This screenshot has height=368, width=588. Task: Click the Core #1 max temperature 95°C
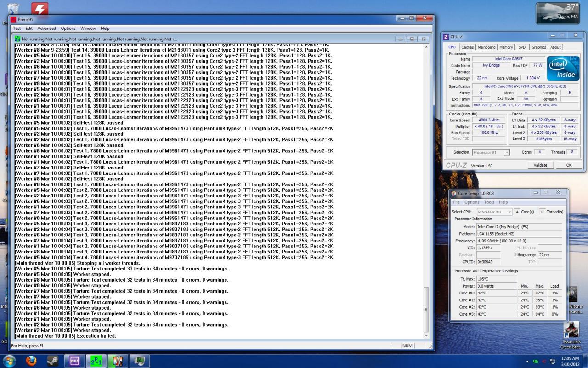(539, 300)
